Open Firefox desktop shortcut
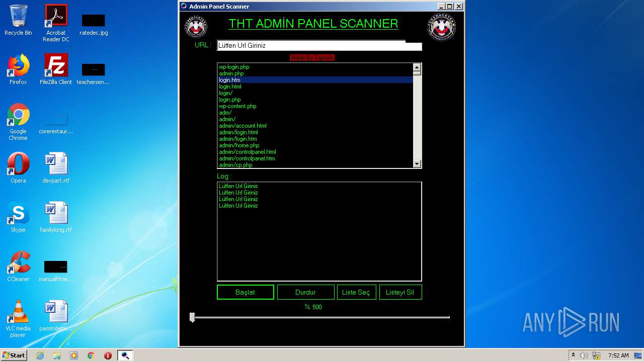The height and width of the screenshot is (362, 644). click(18, 69)
